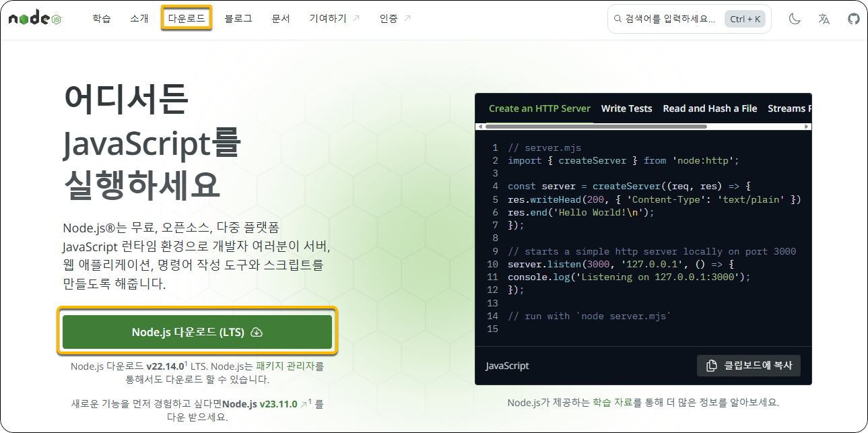Screen dimensions: 868x433
Task: Select the Create an HTTP Server tab
Action: 539,108
